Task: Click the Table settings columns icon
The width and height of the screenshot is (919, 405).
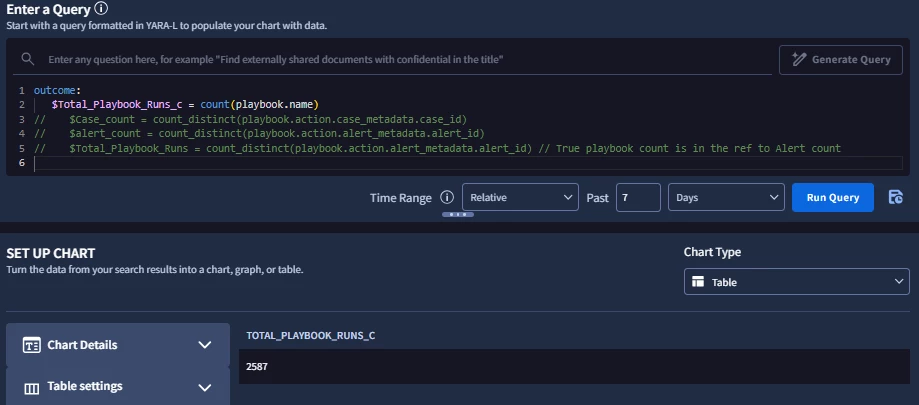Action: 31,388
